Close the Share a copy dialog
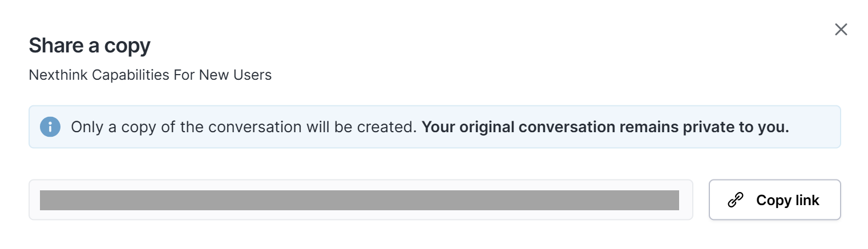This screenshot has height=249, width=868. [x=841, y=30]
